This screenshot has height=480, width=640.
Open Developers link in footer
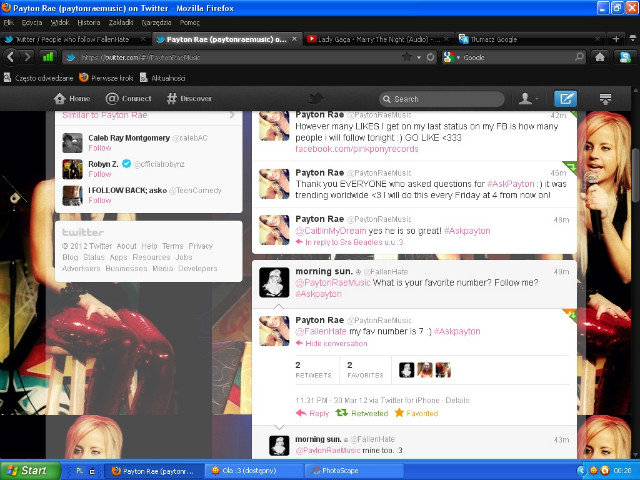click(198, 269)
